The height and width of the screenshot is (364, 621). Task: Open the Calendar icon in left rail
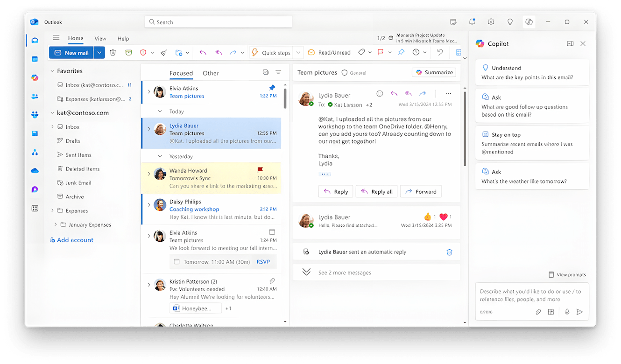pyautogui.click(x=35, y=59)
